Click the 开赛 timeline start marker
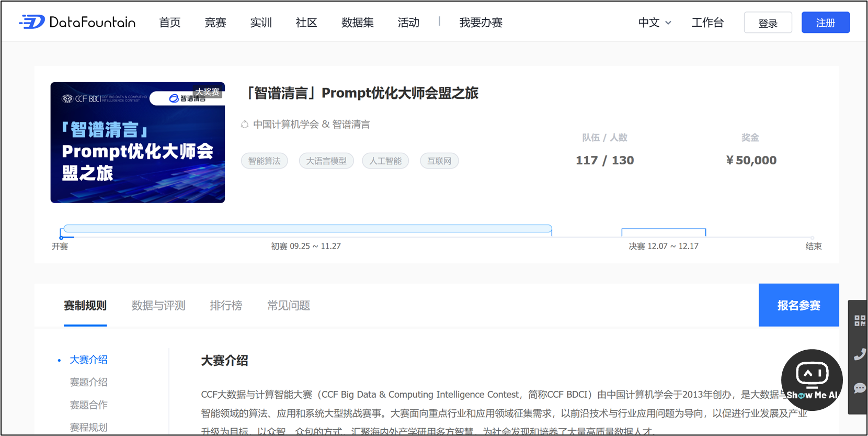The width and height of the screenshot is (868, 436). [62, 238]
